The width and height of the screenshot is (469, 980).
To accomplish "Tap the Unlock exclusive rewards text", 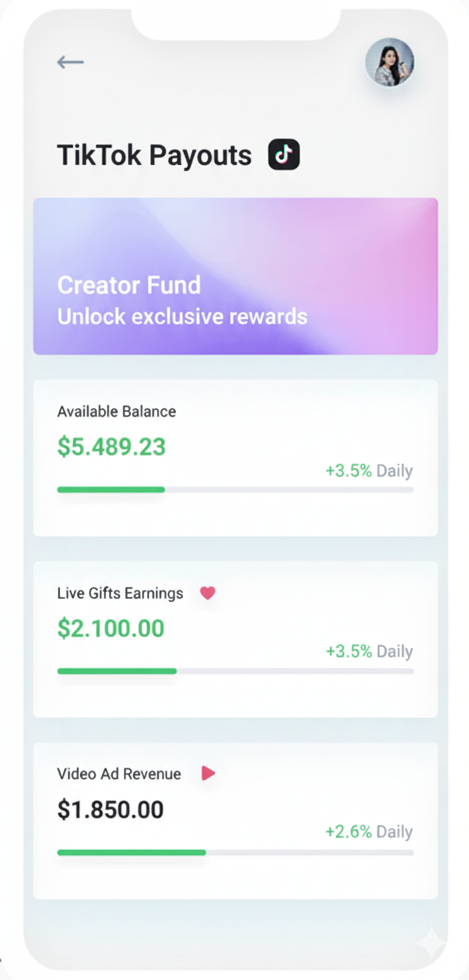I will pyautogui.click(x=182, y=316).
